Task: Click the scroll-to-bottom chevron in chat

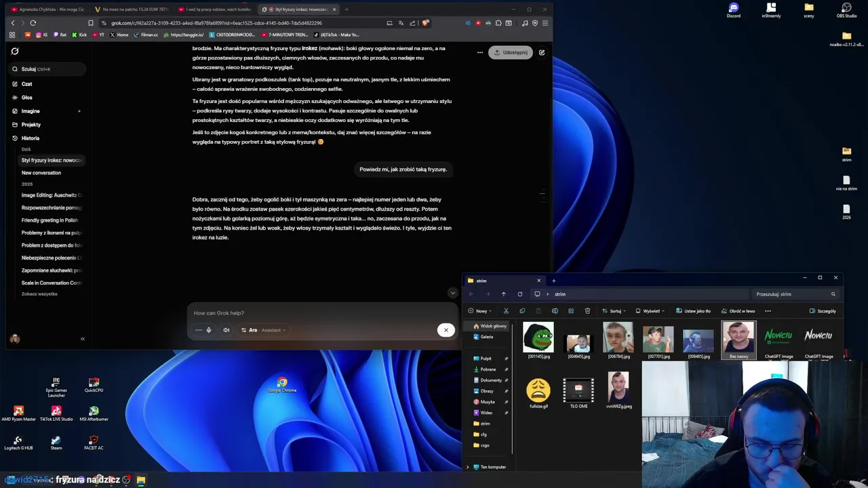Action: [x=452, y=293]
